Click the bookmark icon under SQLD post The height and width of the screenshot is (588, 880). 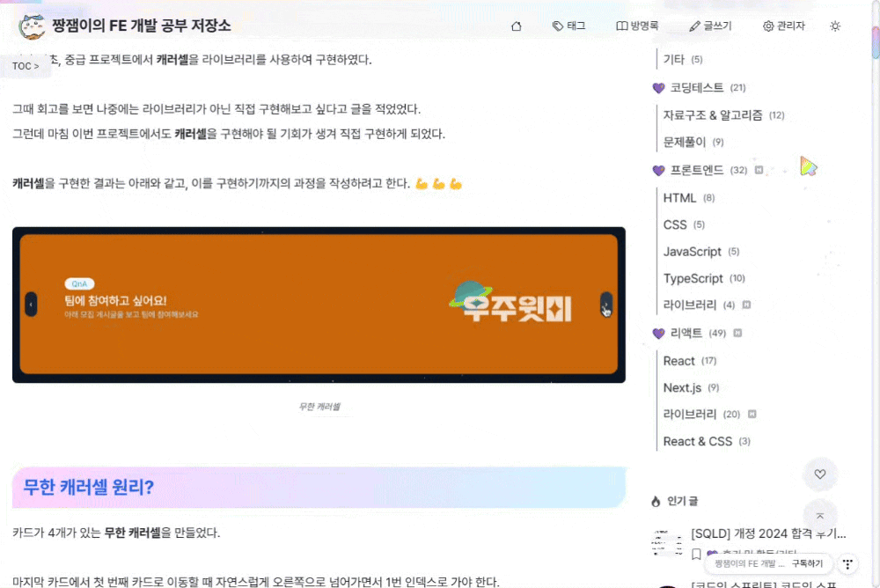tap(696, 555)
